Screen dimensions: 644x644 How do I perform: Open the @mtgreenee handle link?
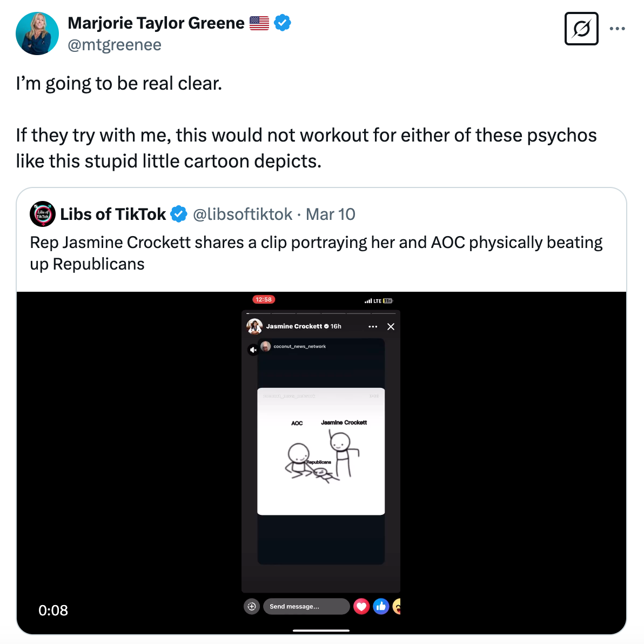pos(115,45)
